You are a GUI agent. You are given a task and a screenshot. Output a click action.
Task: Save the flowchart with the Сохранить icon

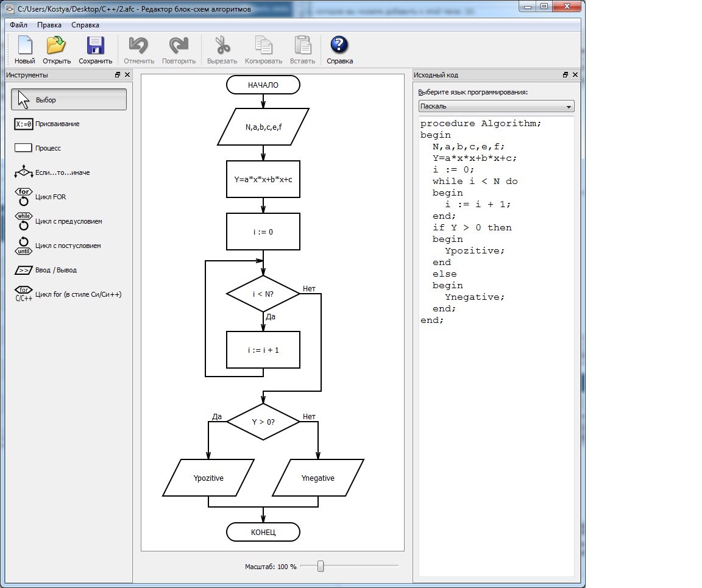(x=96, y=49)
